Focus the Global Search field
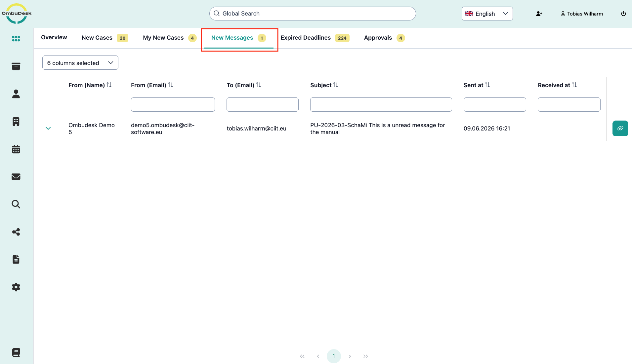The height and width of the screenshot is (364, 632). pos(313,14)
